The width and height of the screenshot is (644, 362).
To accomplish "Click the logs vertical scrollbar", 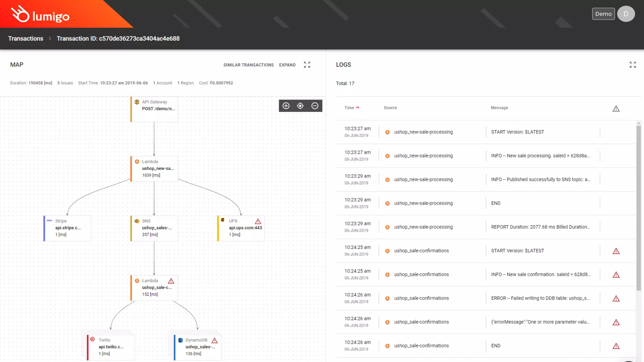I will tap(638, 207).
